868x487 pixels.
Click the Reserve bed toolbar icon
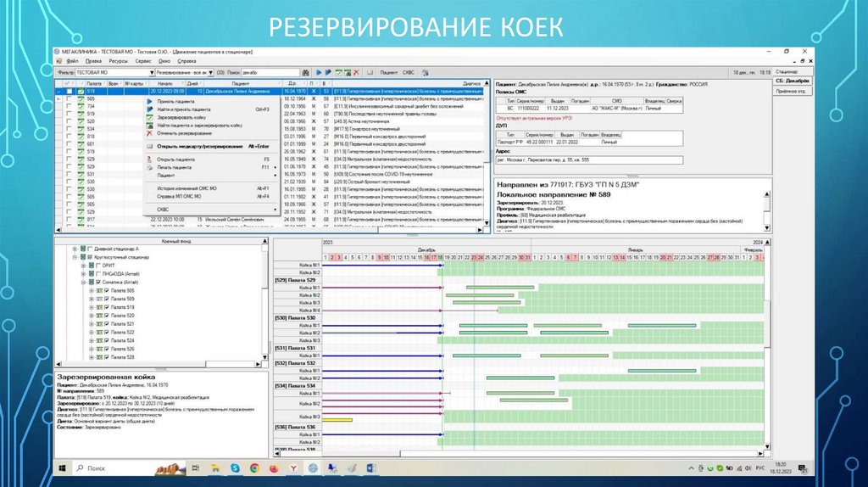pyautogui.click(x=339, y=73)
